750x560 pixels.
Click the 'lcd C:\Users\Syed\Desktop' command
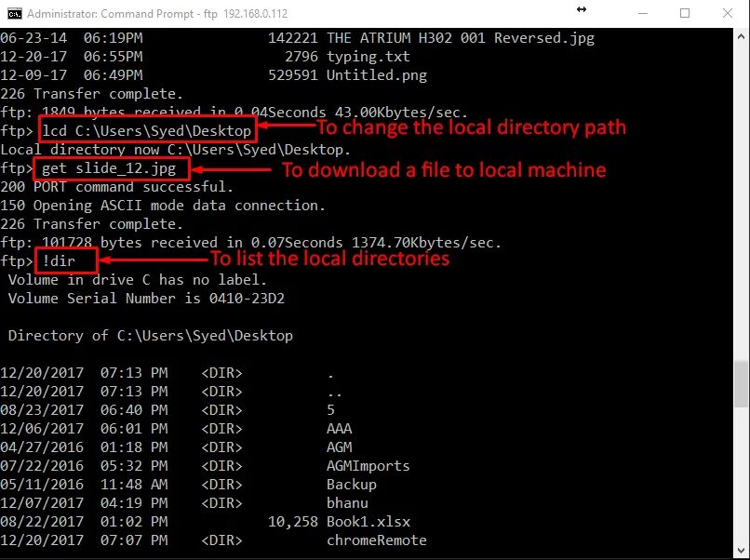click(146, 130)
